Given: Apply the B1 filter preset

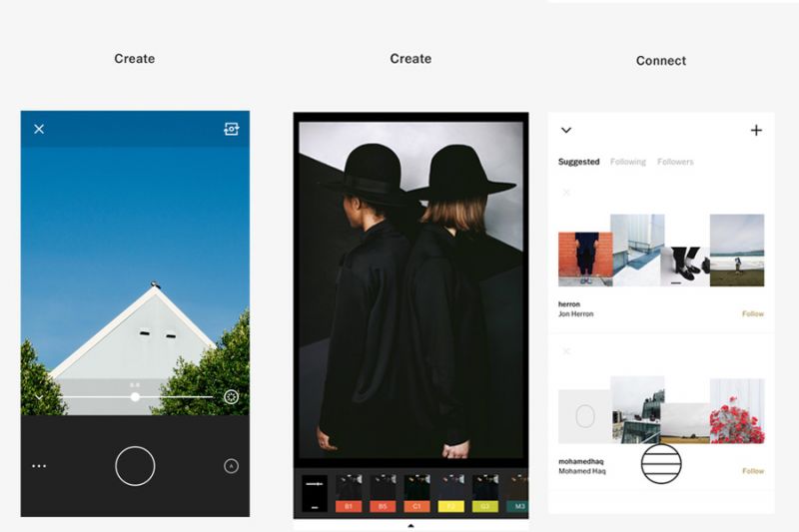Looking at the screenshot, I should point(349,493).
